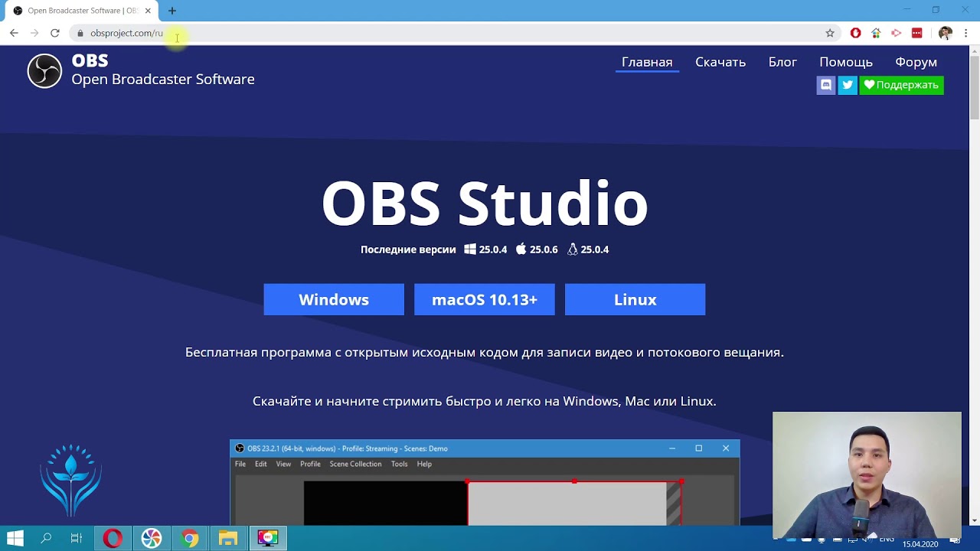The image size is (980, 551).
Task: Open the Chrome profile avatar
Action: [946, 33]
